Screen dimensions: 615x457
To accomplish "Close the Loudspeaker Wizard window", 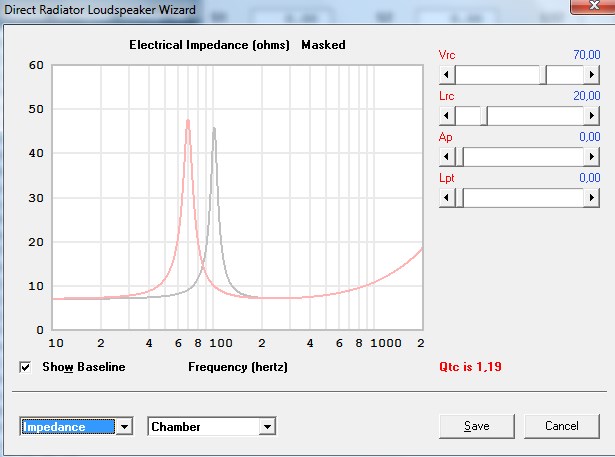I will pos(593,6).
